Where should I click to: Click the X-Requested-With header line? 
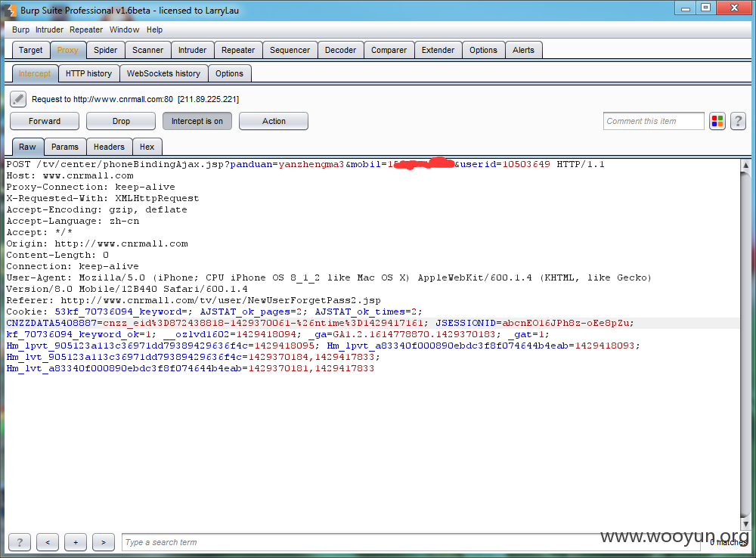click(x=102, y=198)
